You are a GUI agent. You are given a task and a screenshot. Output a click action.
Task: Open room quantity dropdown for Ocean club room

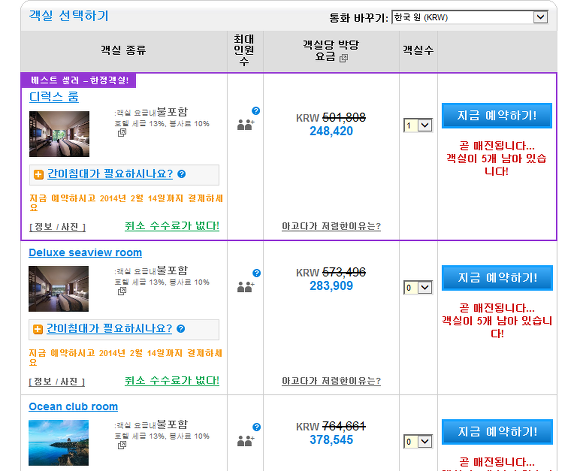click(418, 441)
